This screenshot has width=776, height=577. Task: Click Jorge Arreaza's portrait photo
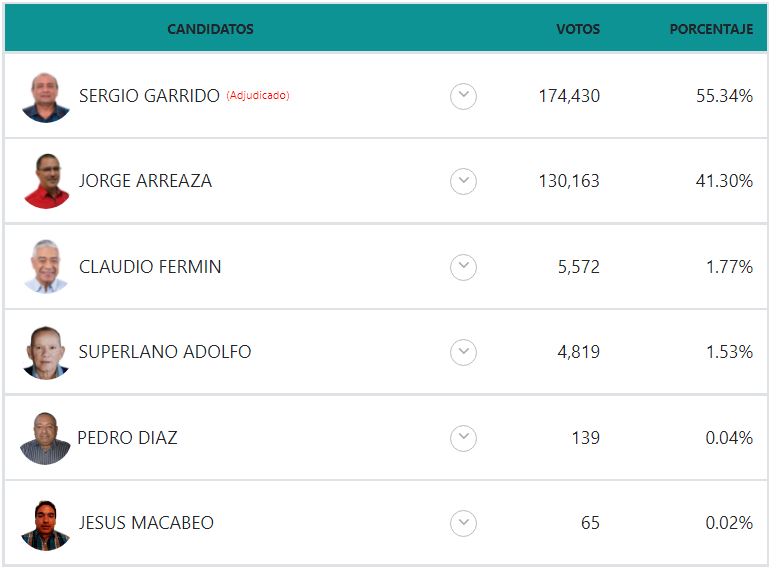click(x=47, y=181)
